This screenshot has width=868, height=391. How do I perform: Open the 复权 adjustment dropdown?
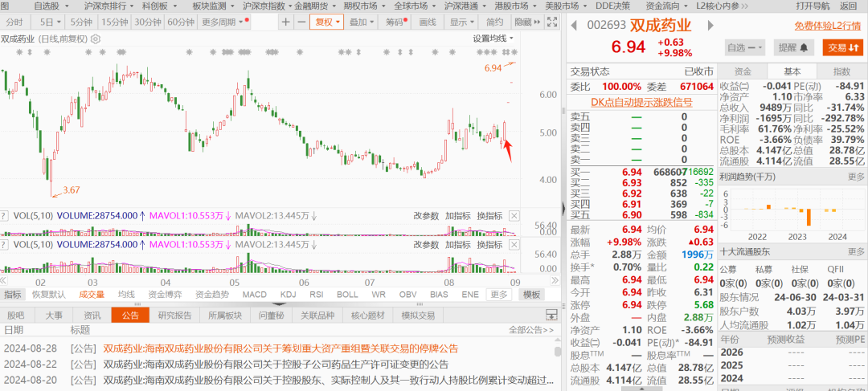326,22
